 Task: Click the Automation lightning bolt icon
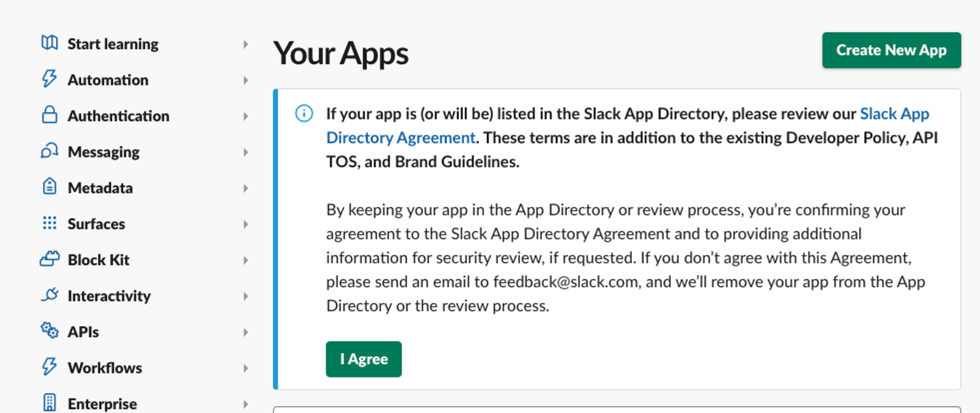click(49, 79)
